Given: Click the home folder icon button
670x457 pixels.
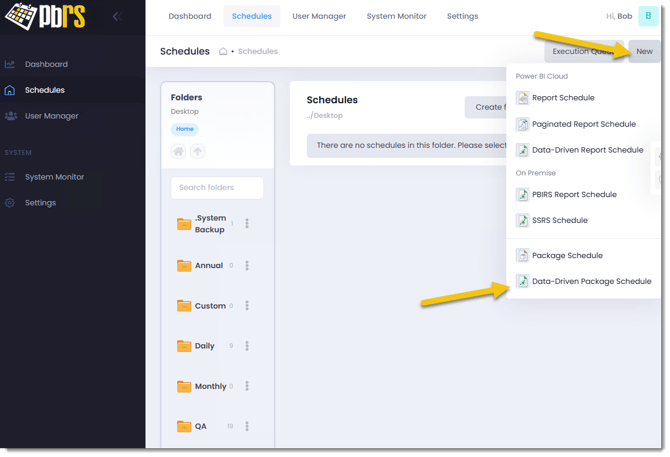Looking at the screenshot, I should (x=178, y=151).
